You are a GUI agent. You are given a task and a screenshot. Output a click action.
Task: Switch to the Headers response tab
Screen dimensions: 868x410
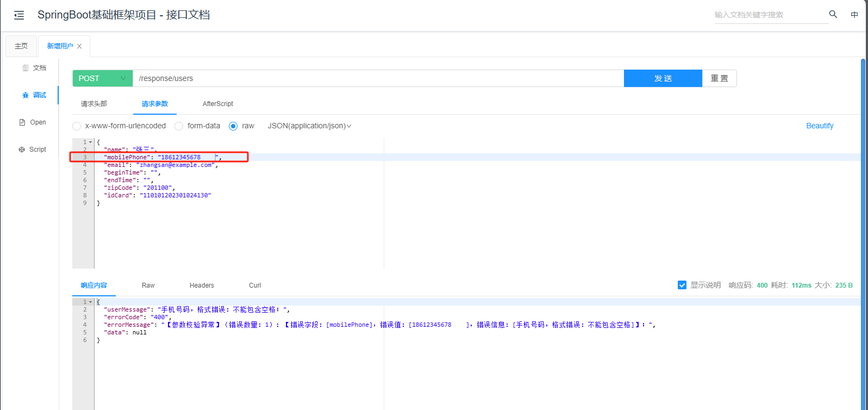point(202,285)
